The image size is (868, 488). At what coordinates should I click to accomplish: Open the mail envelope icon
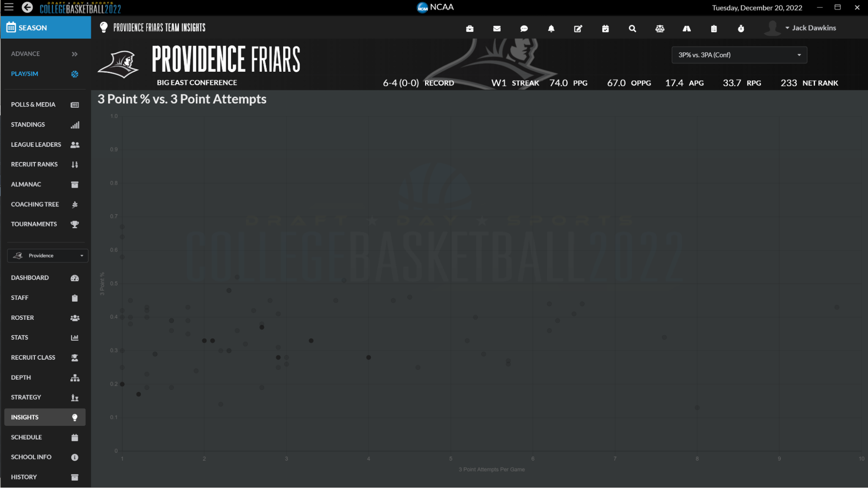(497, 28)
